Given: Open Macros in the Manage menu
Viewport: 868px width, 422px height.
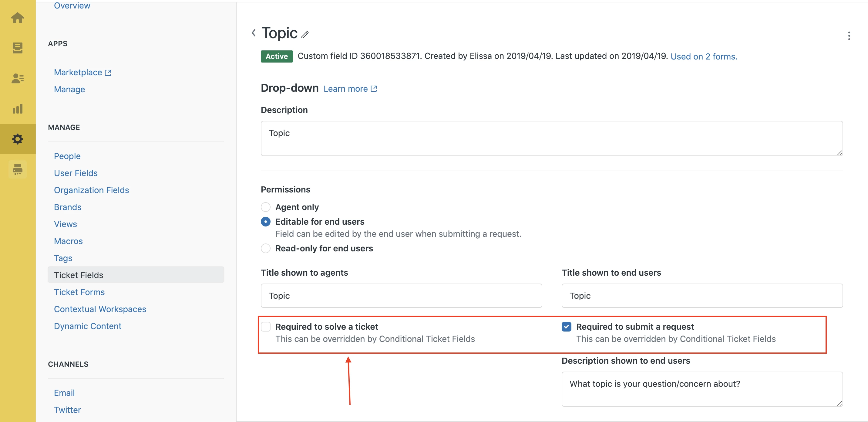Looking at the screenshot, I should click(69, 241).
